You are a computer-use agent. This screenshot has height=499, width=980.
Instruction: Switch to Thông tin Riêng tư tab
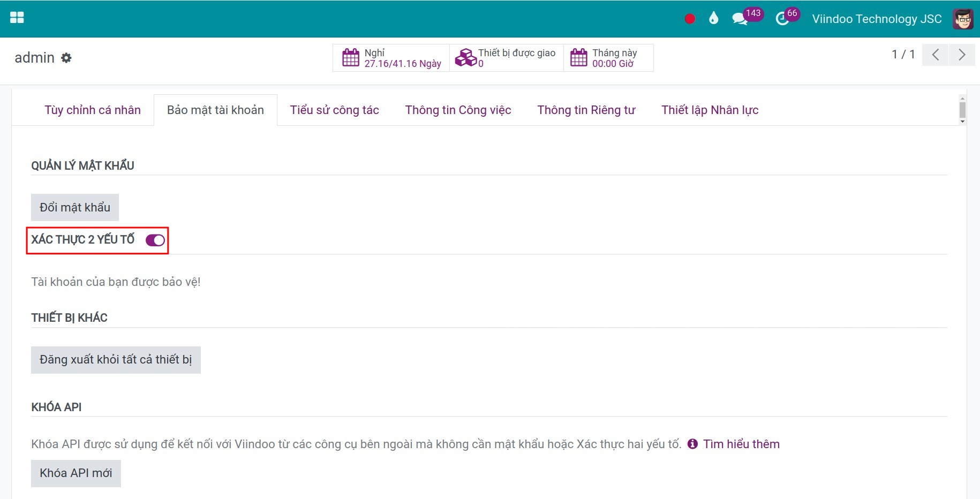[x=586, y=110]
